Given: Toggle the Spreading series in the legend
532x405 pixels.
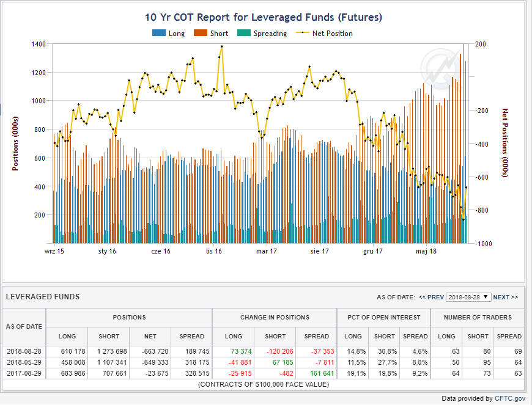Looking at the screenshot, I should 262,33.
